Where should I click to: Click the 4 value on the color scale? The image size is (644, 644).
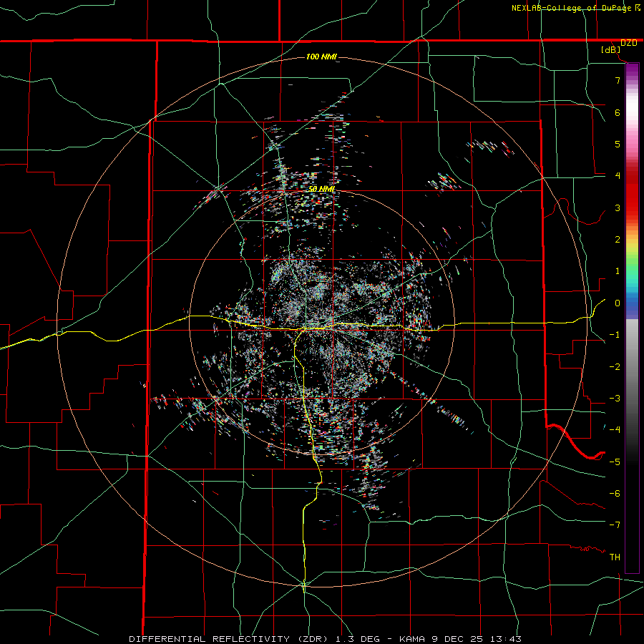(618, 176)
